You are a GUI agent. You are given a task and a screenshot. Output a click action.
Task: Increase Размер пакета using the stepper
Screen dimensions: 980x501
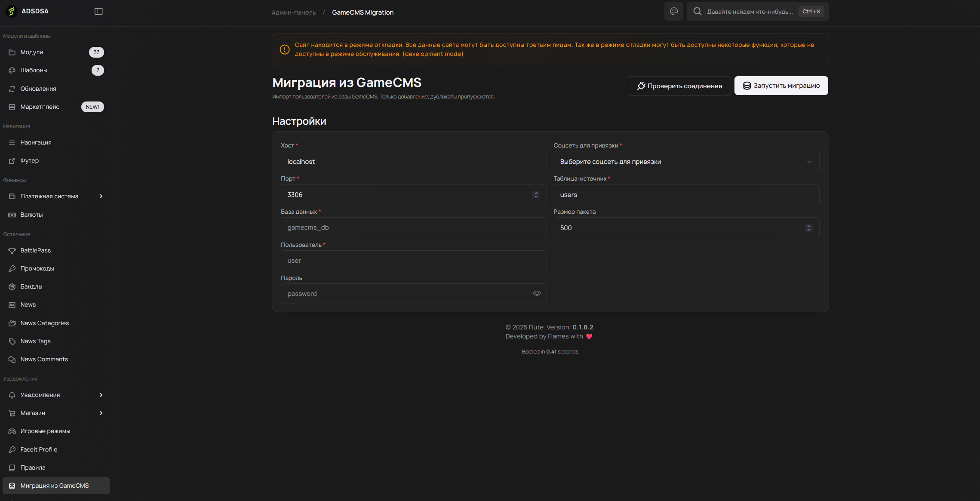(x=808, y=225)
